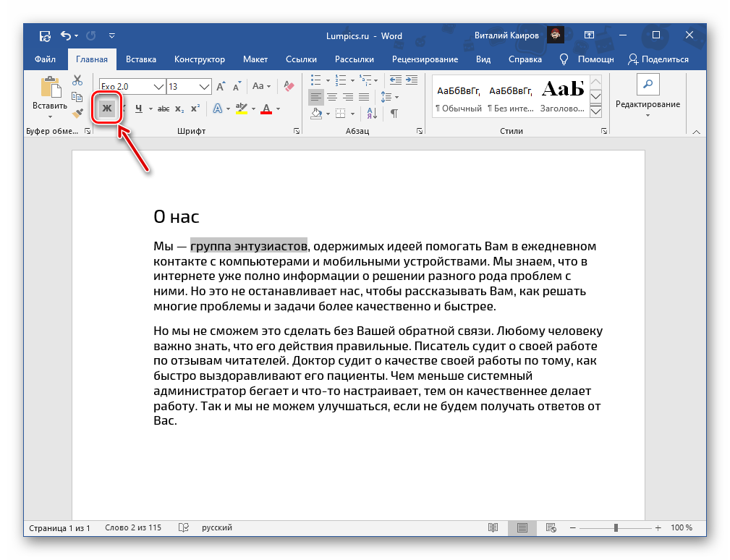
Task: Click the Redo arrow icon
Action: click(x=90, y=35)
